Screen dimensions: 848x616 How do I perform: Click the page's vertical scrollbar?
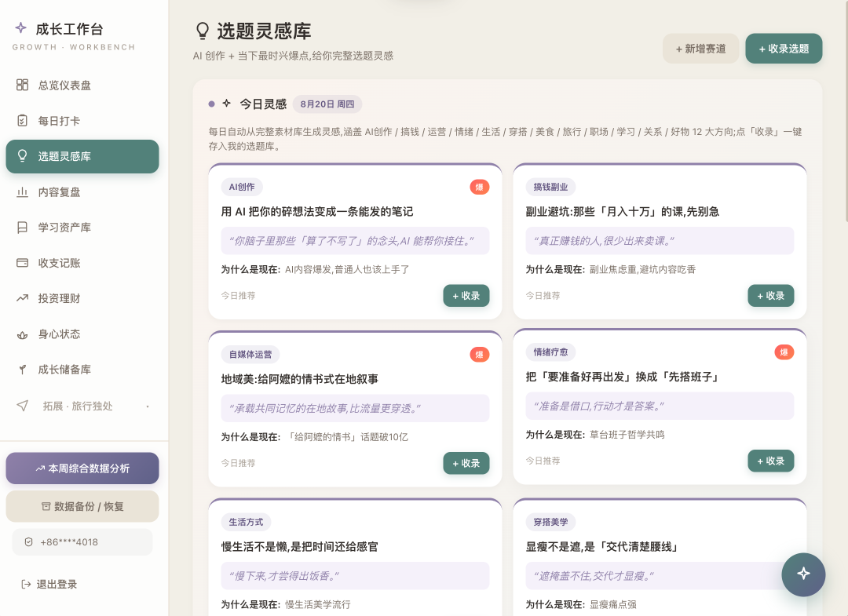click(846, 111)
